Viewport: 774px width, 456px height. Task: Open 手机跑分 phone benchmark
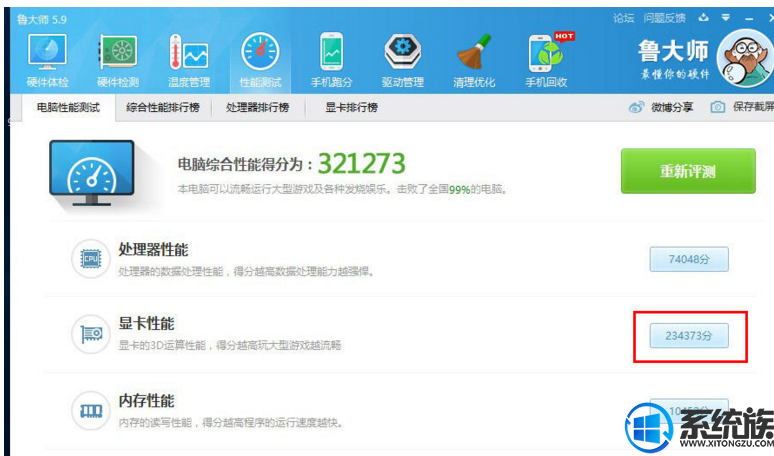pyautogui.click(x=331, y=61)
